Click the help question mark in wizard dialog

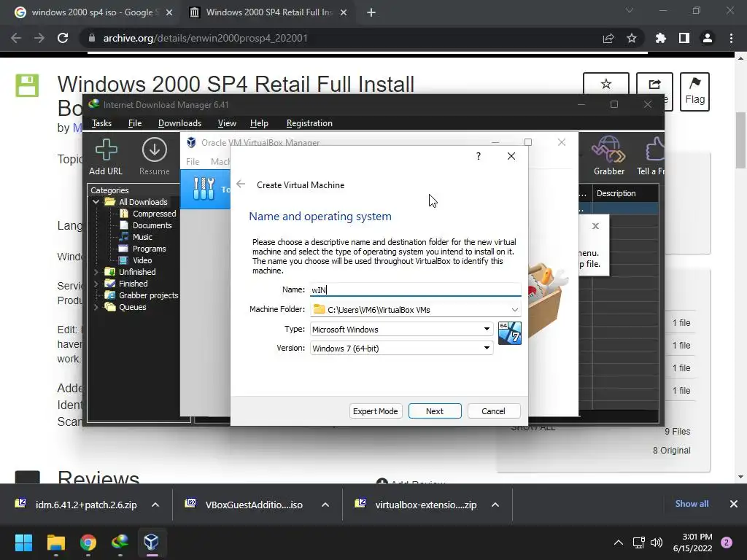[479, 156]
